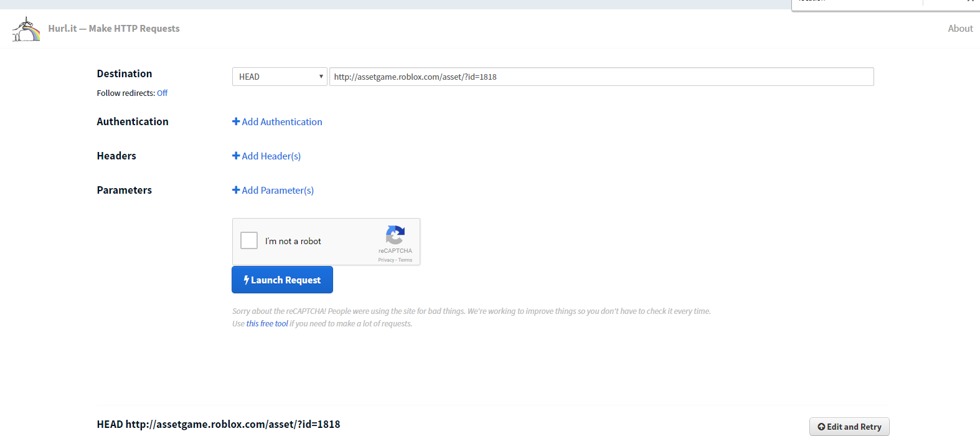
Task: Select the HEAD request URL heading text
Action: pyautogui.click(x=219, y=424)
